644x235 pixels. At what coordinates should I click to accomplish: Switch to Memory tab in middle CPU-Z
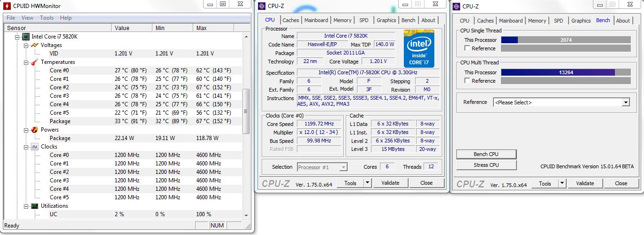342,20
